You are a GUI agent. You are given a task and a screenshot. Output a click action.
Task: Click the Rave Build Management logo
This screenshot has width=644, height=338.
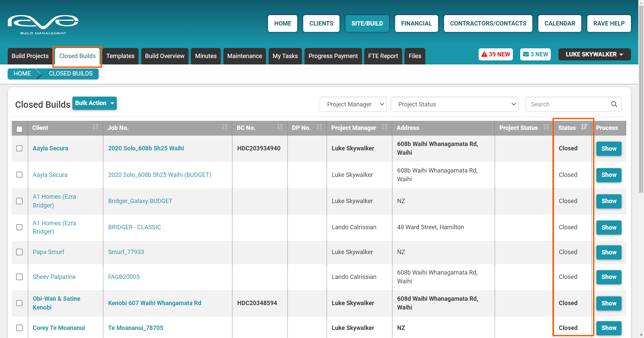(x=43, y=24)
